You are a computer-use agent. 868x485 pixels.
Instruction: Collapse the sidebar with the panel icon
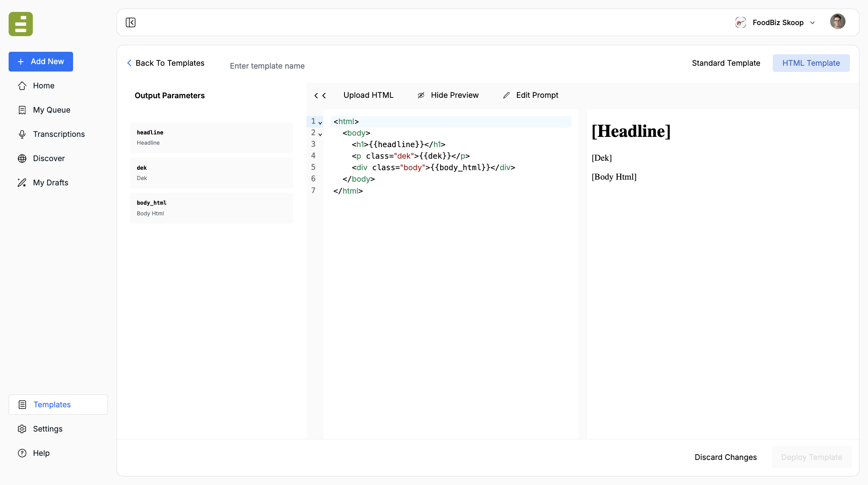(131, 23)
